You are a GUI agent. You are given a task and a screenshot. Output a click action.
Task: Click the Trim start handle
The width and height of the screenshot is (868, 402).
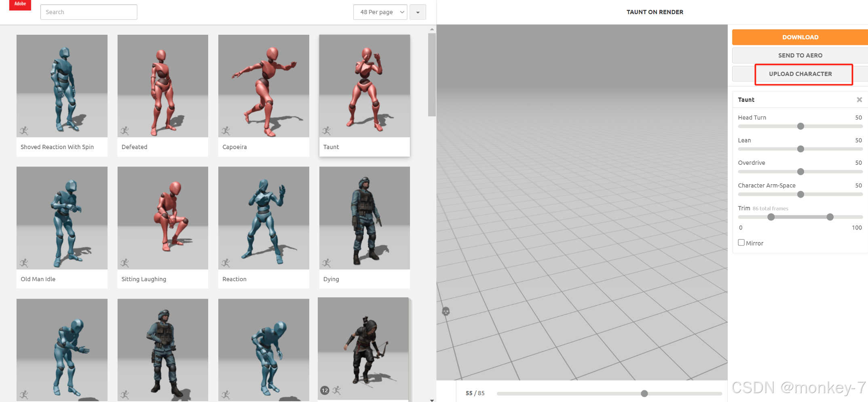(x=771, y=217)
